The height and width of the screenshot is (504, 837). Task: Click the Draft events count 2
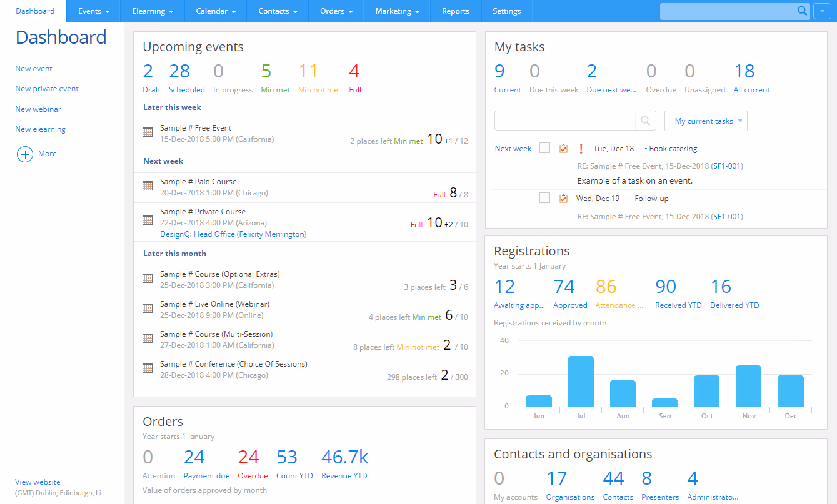point(148,71)
